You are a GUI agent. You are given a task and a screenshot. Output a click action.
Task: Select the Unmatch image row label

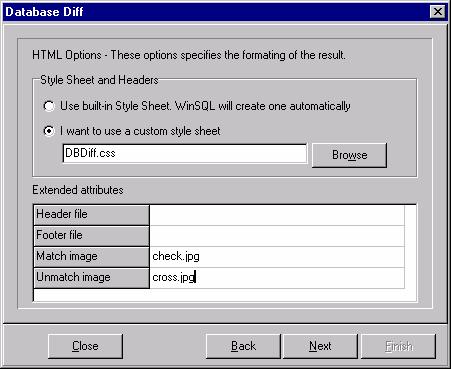point(91,278)
